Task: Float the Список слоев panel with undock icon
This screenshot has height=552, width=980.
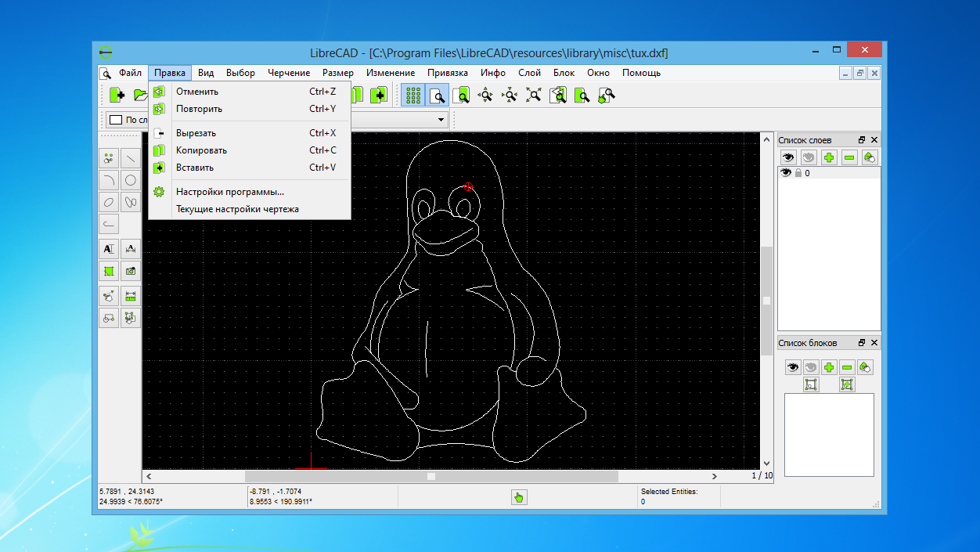Action: 862,140
